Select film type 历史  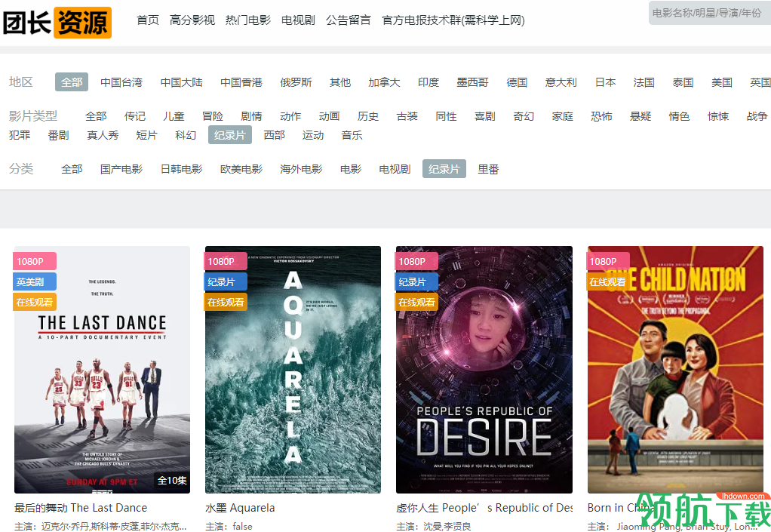(368, 116)
